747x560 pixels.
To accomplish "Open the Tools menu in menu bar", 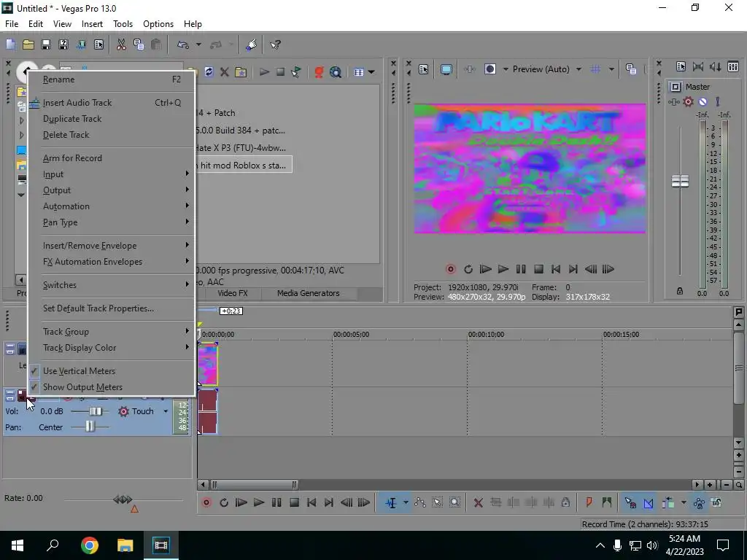I will pyautogui.click(x=123, y=24).
